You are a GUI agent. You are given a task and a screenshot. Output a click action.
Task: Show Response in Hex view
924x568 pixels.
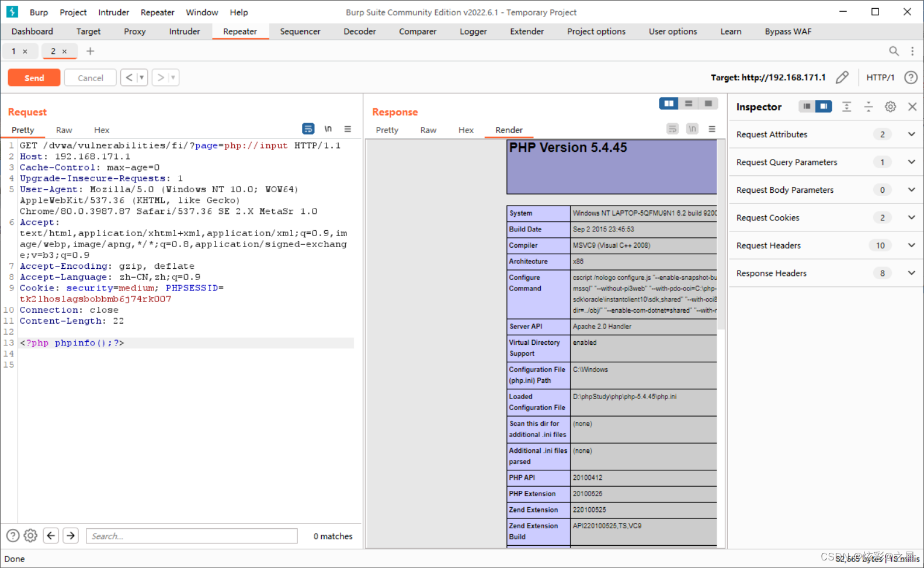point(466,130)
